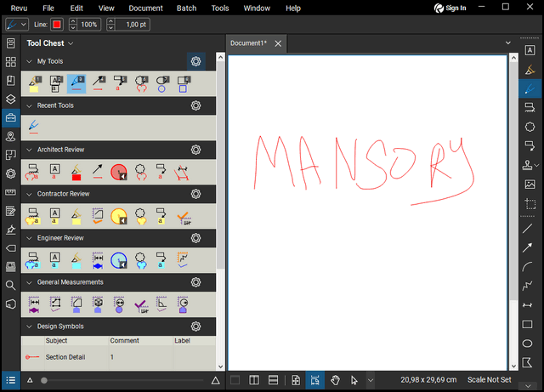Viewport: 544px width, 392px height.
Task: Select the Pan hand tool in status bar
Action: coord(335,380)
